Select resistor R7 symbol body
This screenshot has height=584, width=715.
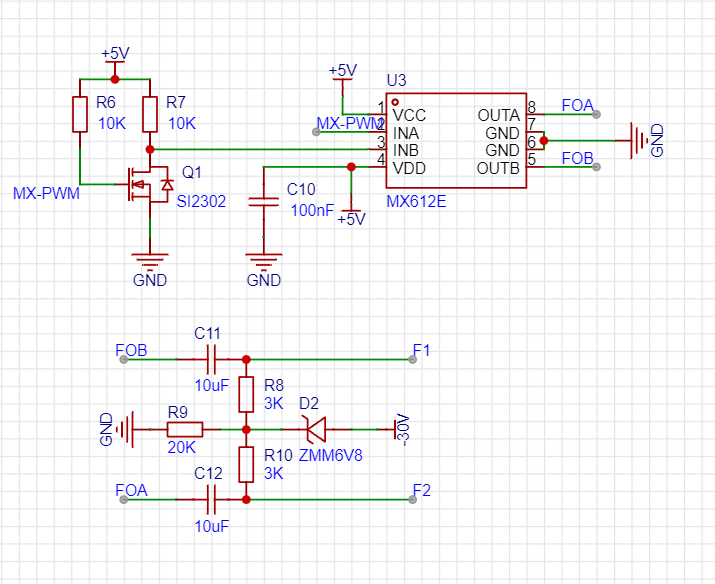coord(150,114)
